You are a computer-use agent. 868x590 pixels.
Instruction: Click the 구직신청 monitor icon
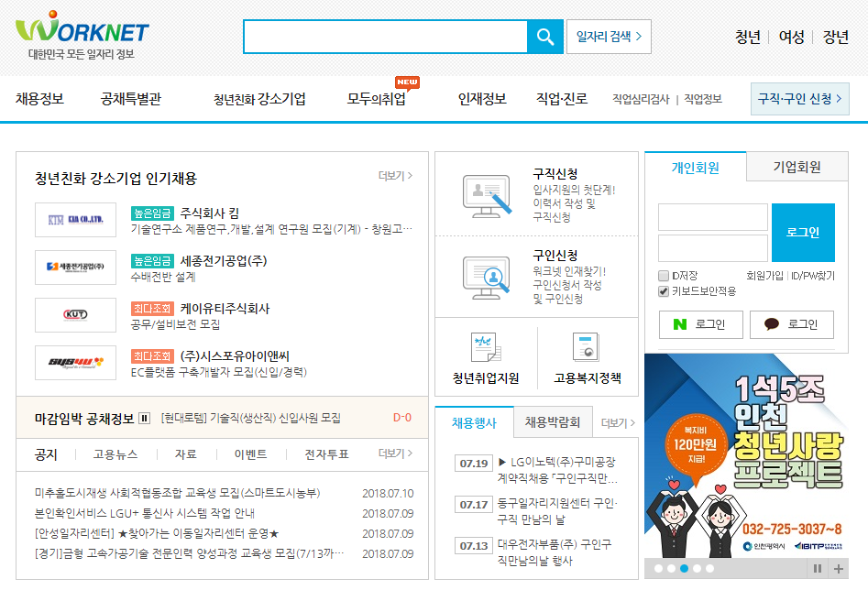pos(487,196)
